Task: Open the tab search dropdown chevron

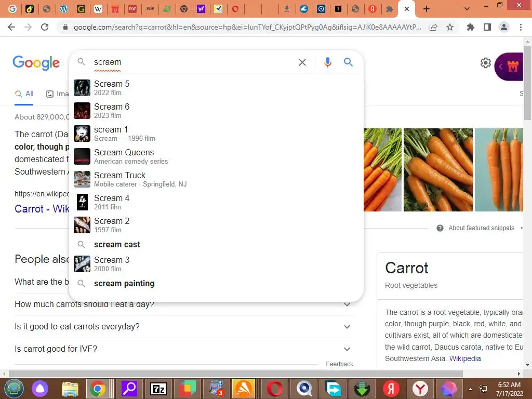Action: [x=467, y=9]
